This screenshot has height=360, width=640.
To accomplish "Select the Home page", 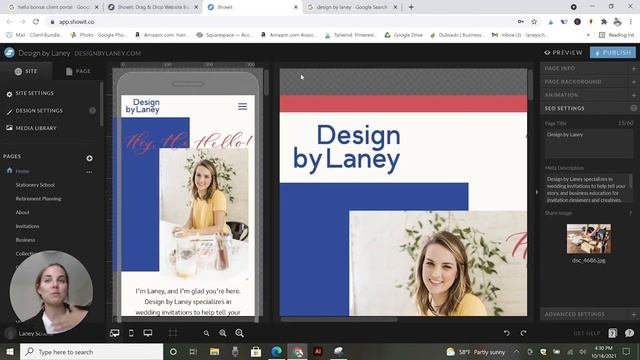I will tap(22, 171).
